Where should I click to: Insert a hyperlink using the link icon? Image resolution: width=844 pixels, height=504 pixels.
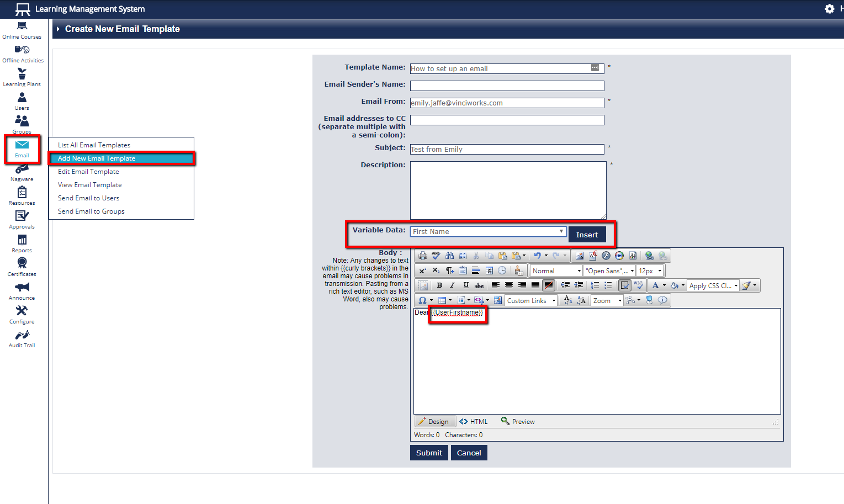tap(650, 256)
